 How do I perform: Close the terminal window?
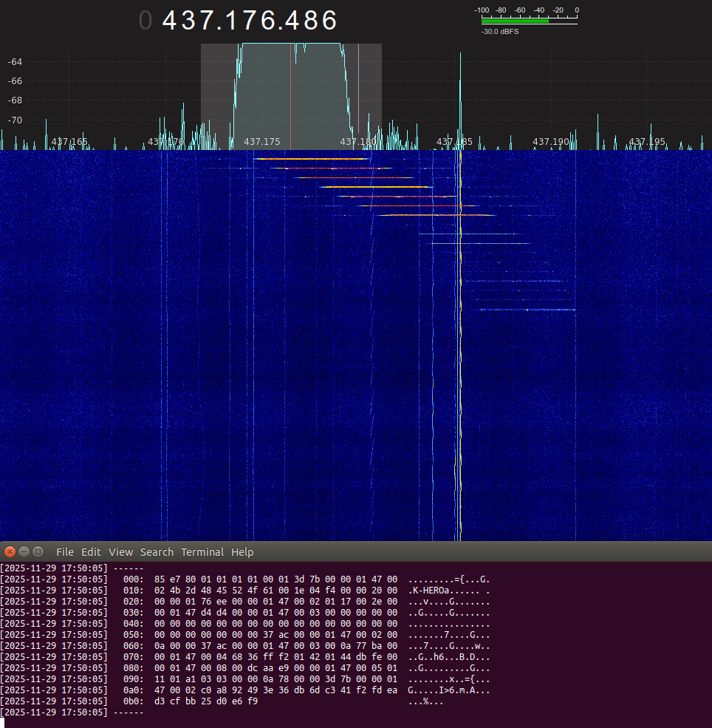pos(10,552)
